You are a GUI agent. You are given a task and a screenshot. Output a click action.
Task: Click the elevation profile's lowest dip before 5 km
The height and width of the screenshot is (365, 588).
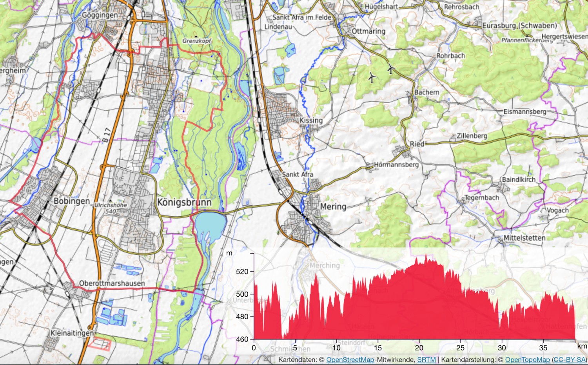point(283,336)
